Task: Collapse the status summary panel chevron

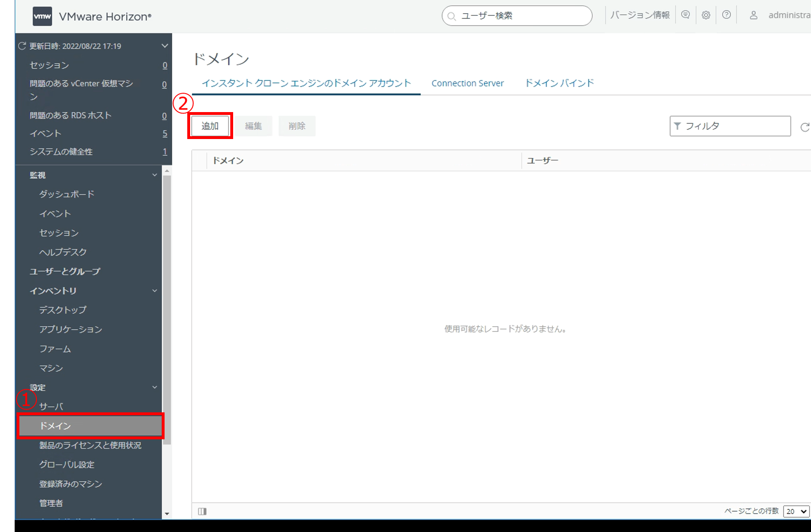Action: (x=165, y=46)
